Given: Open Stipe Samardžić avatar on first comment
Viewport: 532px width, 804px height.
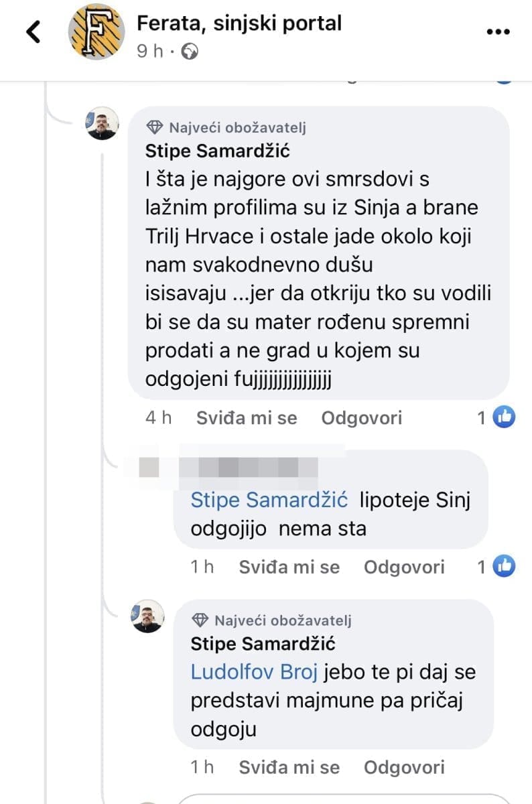Looking at the screenshot, I should (x=103, y=123).
